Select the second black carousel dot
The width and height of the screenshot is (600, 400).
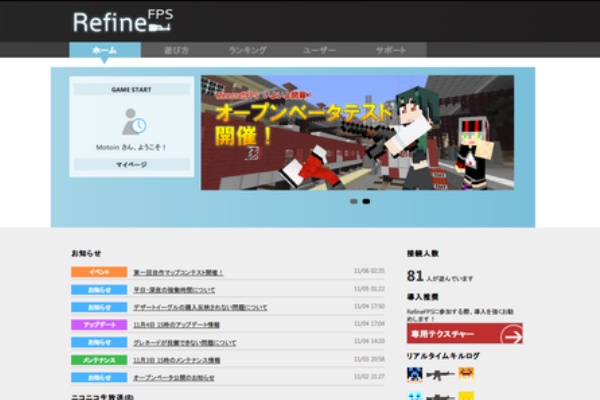(366, 201)
